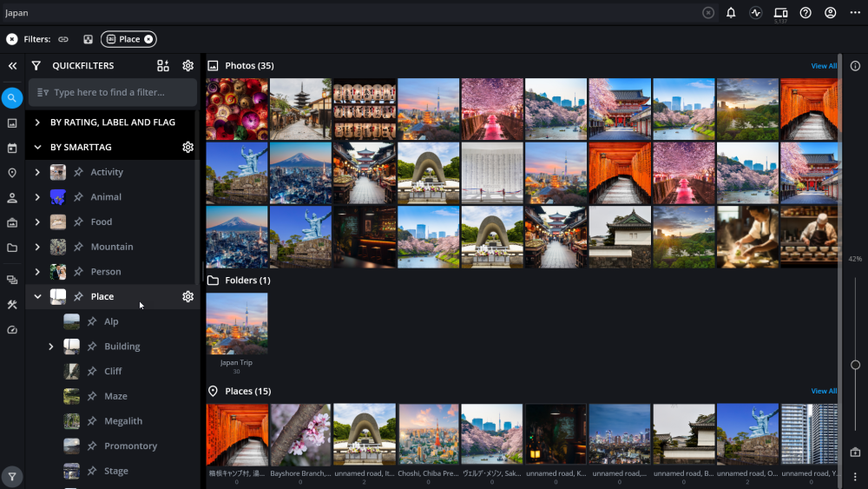Viewport: 868px width, 489px height.
Task: Toggle the link filters icon
Action: pos(63,39)
